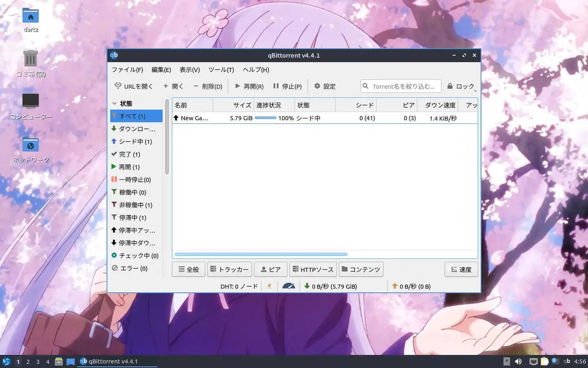
Task: Click the torrent list horizontal scrollbar
Action: pos(261,254)
